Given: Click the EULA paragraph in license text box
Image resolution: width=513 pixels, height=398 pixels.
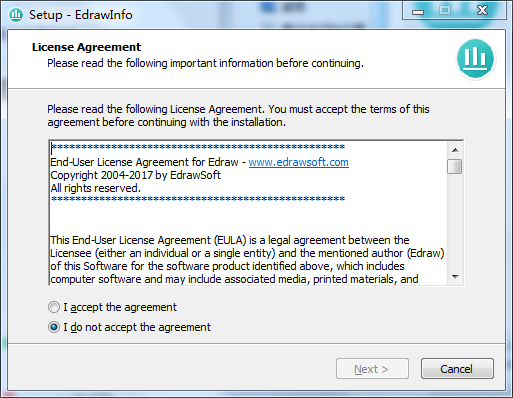Looking at the screenshot, I should pyautogui.click(x=247, y=260).
